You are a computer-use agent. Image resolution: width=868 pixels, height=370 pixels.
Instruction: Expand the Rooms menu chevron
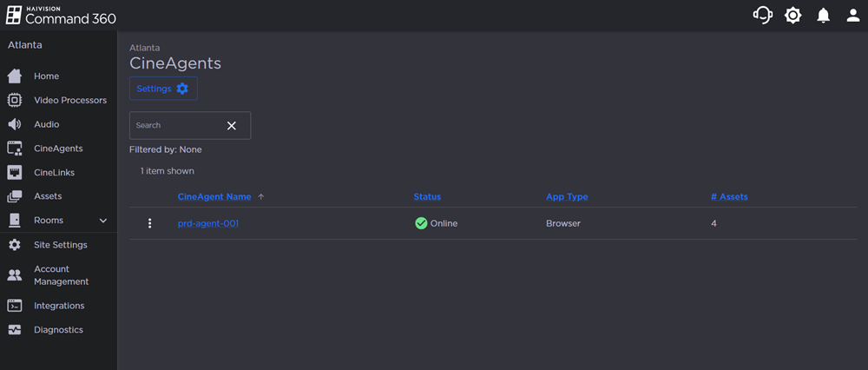pos(103,221)
